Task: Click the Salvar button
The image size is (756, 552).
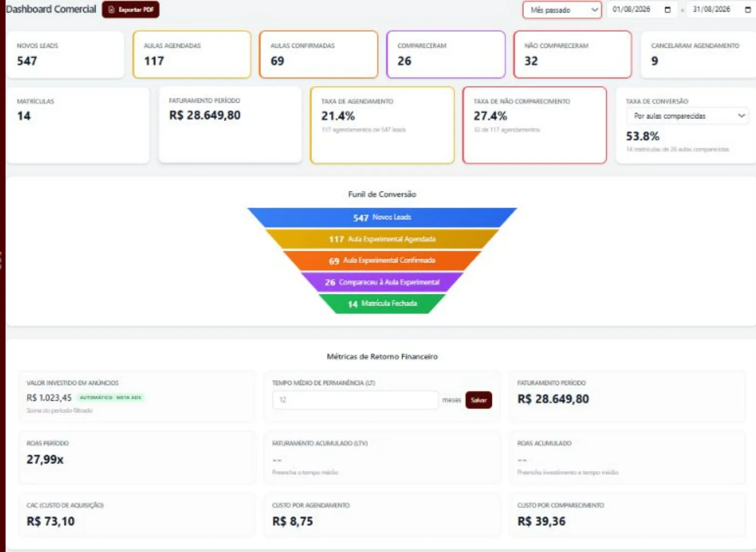Action: tap(478, 400)
